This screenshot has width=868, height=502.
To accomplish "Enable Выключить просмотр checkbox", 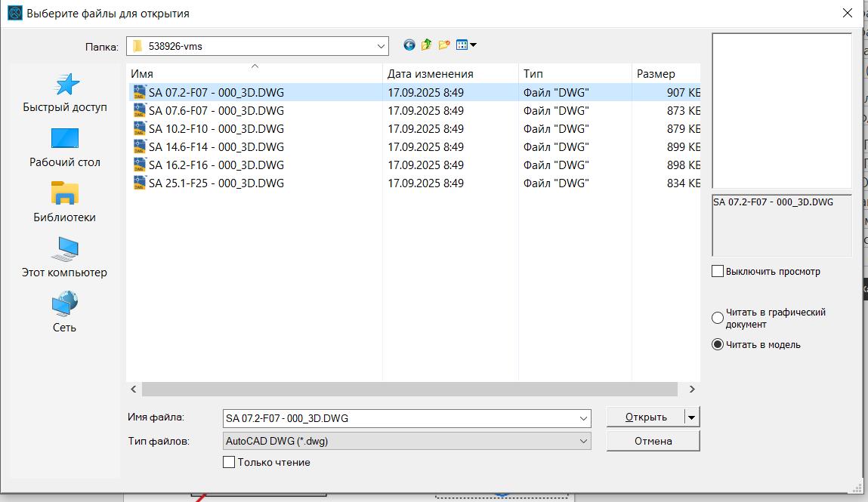I will 718,272.
